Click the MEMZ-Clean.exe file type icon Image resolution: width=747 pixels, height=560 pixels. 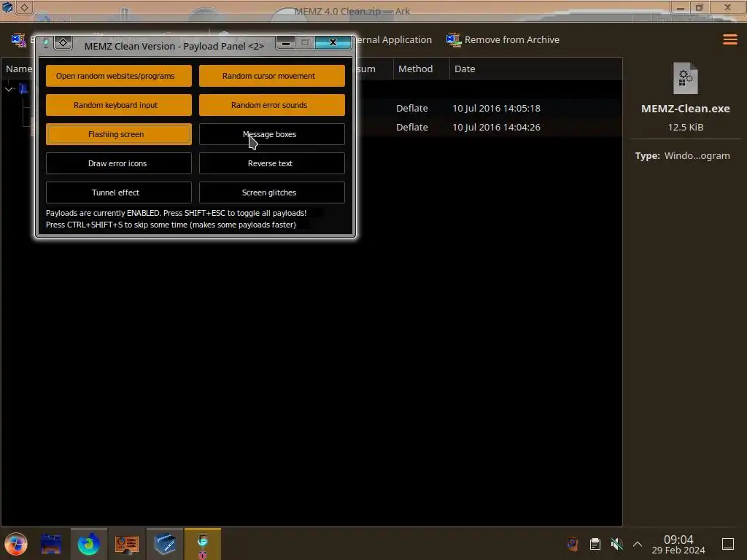(685, 79)
